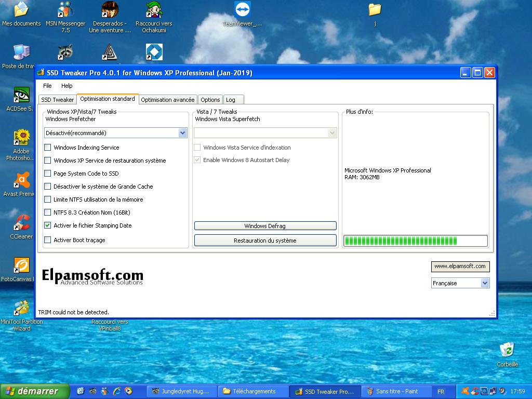Viewport: 532px width, 399px height.
Task: Select Desperados game desktop shortcut
Action: (110, 10)
